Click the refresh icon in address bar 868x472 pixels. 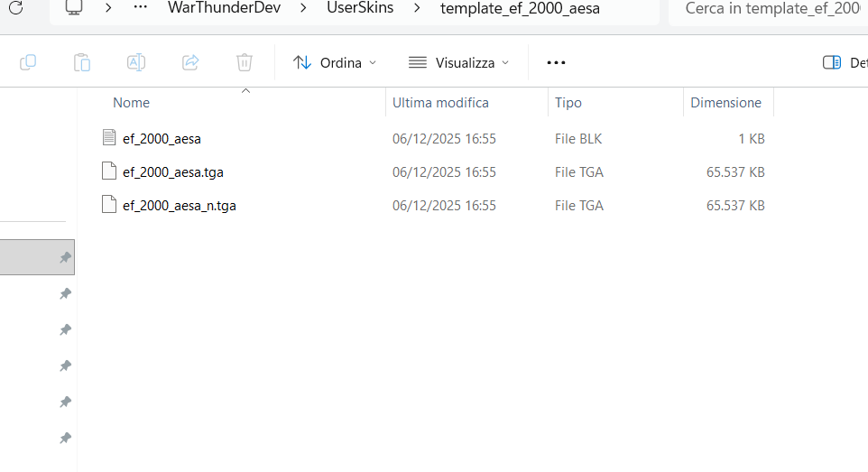15,9
